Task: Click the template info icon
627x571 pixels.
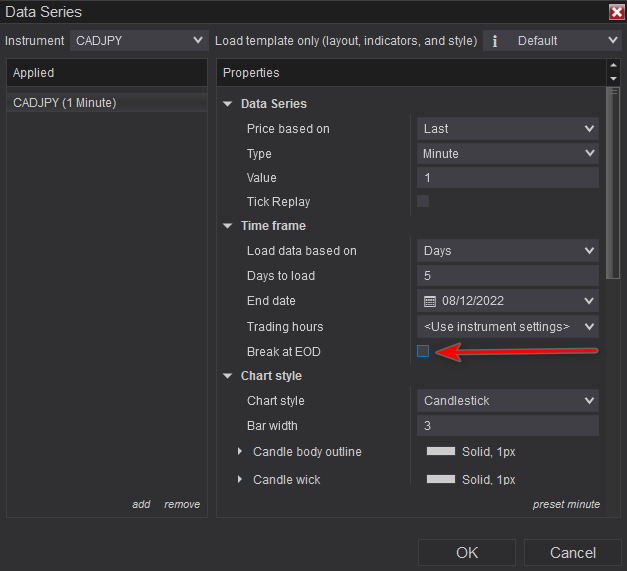Action: (x=495, y=41)
